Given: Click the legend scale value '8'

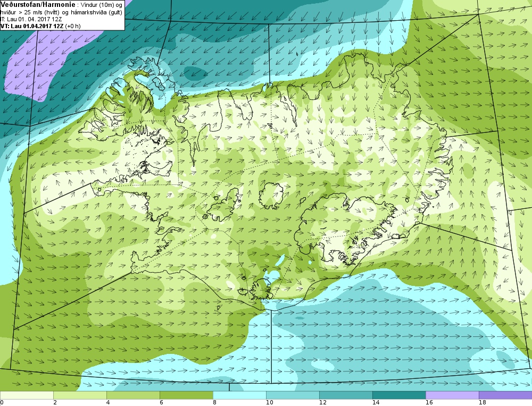Looking at the screenshot, I should coord(215,403).
